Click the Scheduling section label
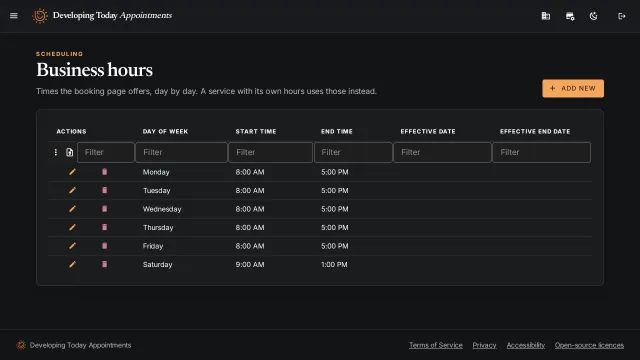This screenshot has width=640, height=360. tap(59, 54)
